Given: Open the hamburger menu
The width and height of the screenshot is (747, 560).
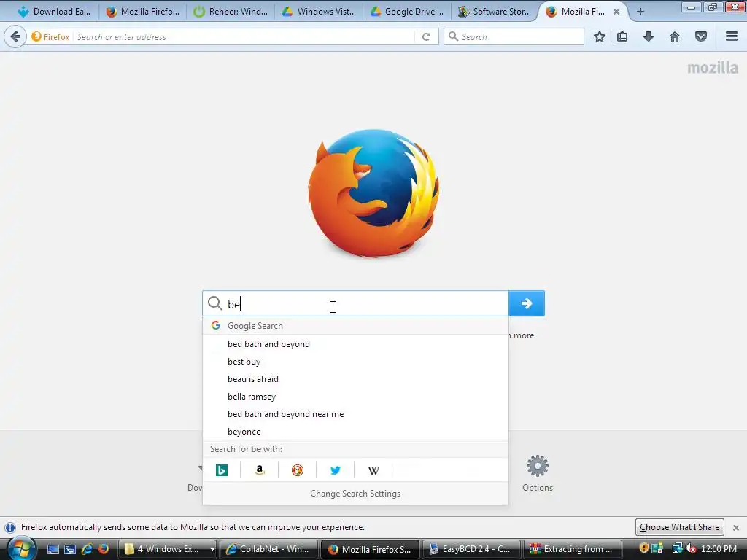Looking at the screenshot, I should [732, 36].
